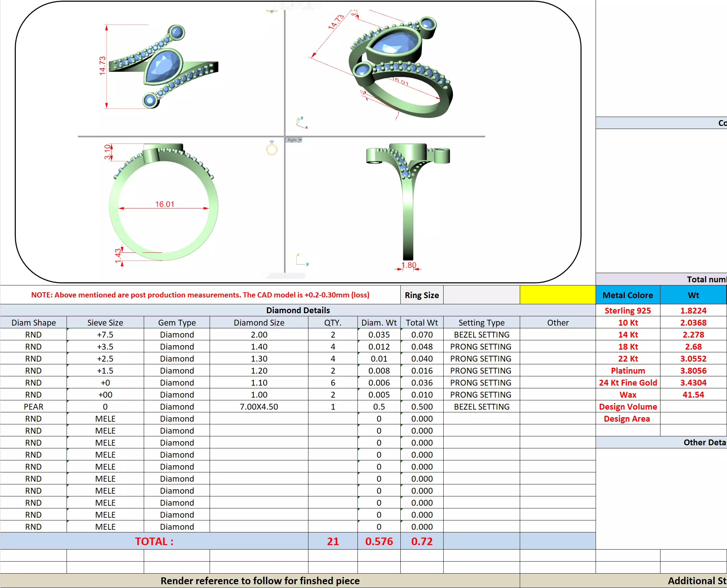The image size is (727, 588).
Task: Select the Setting Type column header
Action: pyautogui.click(x=481, y=322)
